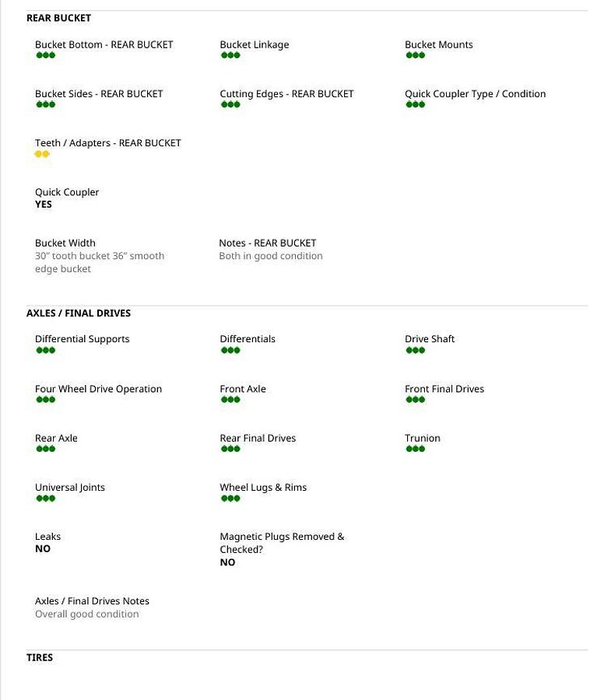This screenshot has width=590, height=700.
Task: Click the green rating dots under Bucket Linkage
Action: [230, 55]
